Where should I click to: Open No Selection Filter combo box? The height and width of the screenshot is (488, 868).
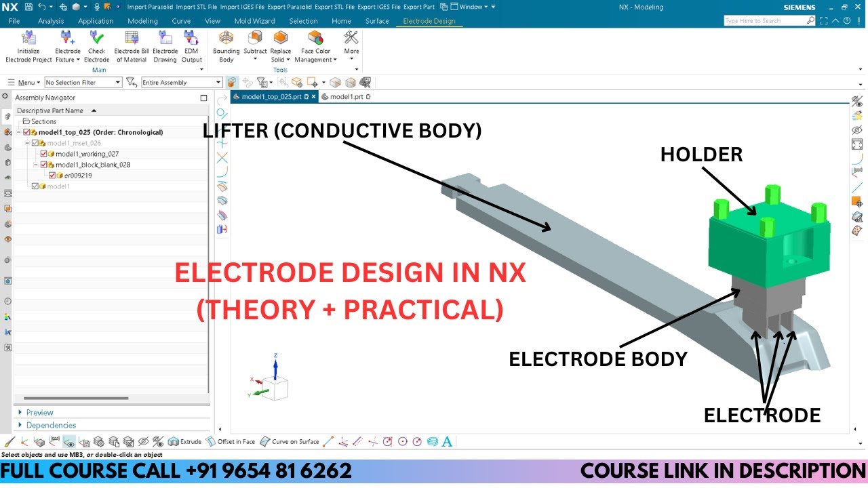83,82
